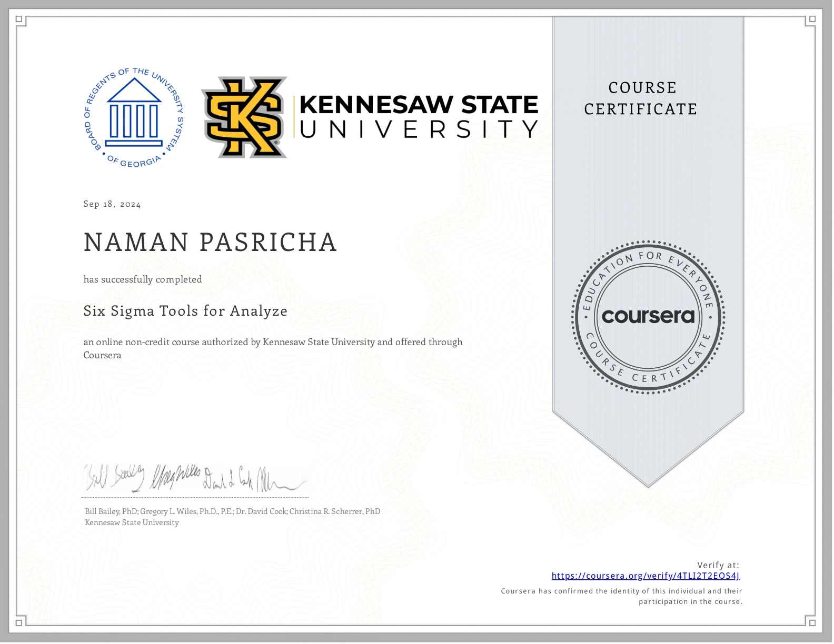
Task: Click the instructor names line starting "Bill Bailey, PhD"
Action: 232,511
